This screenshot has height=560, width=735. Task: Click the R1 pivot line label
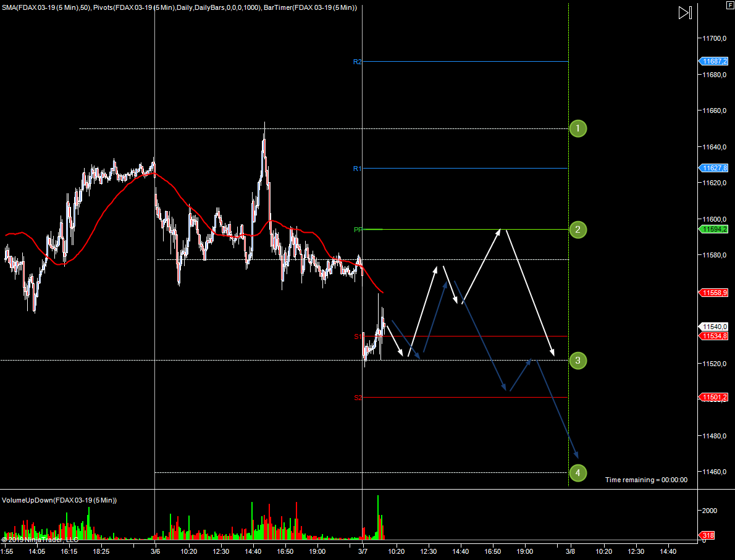point(357,169)
